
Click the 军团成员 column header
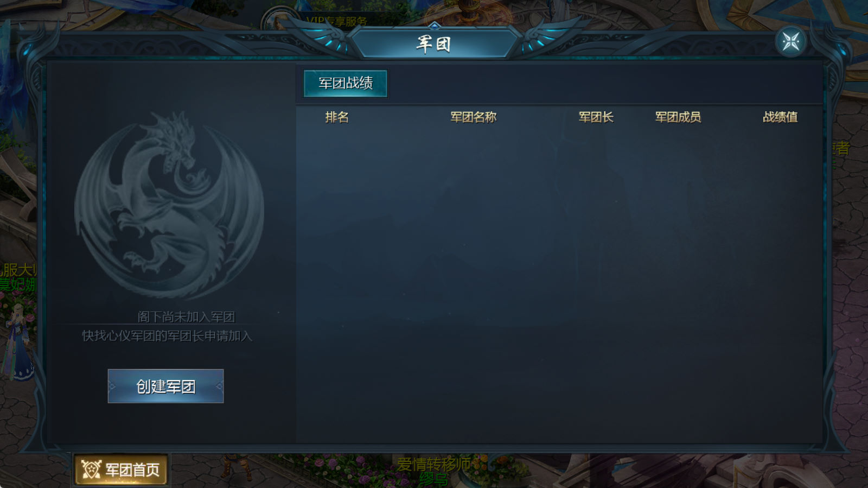point(678,117)
